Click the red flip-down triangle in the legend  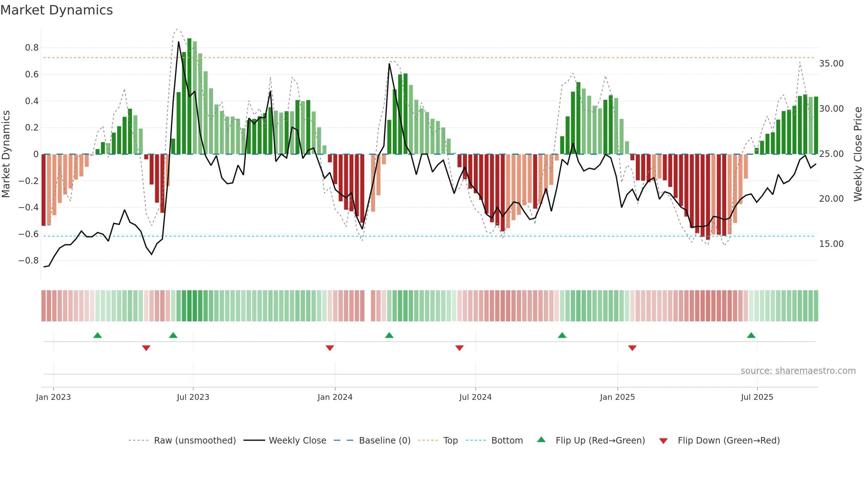[x=663, y=441]
